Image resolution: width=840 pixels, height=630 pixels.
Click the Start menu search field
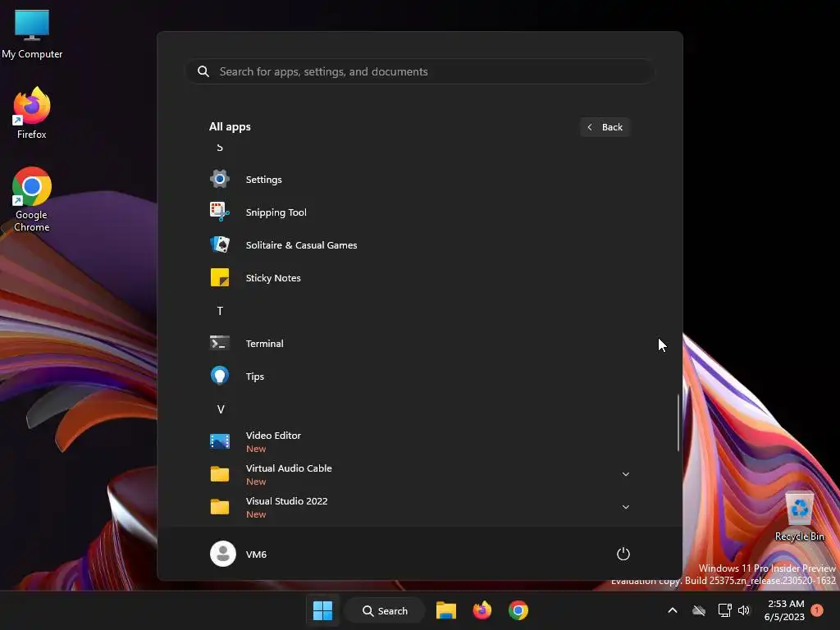click(x=419, y=71)
